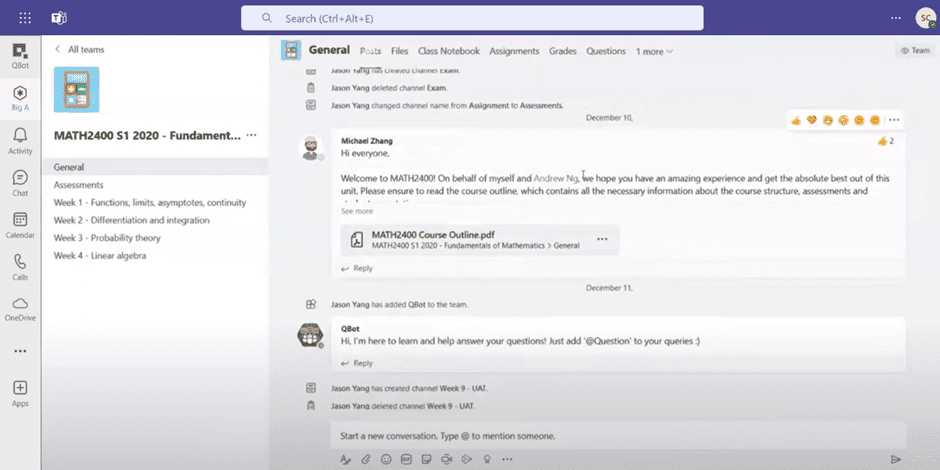
Task: Click the search box at top
Action: tap(472, 18)
